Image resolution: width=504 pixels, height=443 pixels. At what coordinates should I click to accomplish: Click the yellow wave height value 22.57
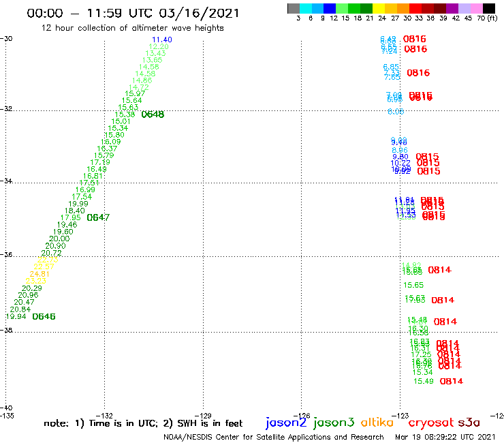44,266
